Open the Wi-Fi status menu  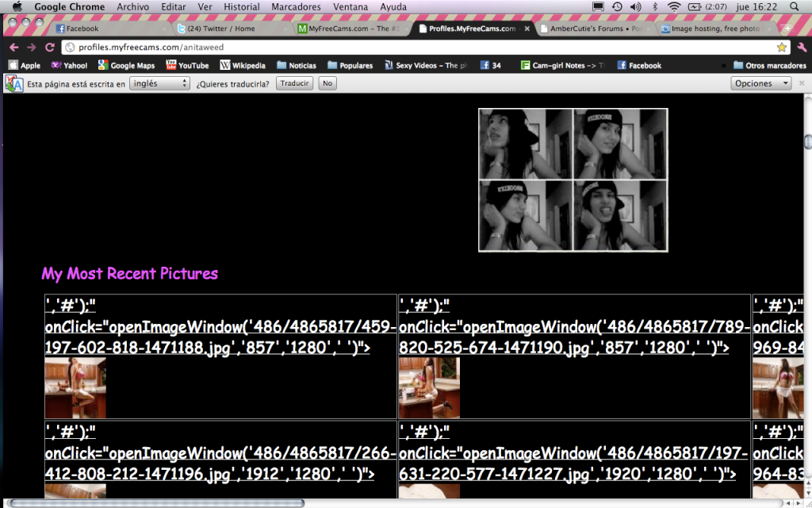(674, 6)
